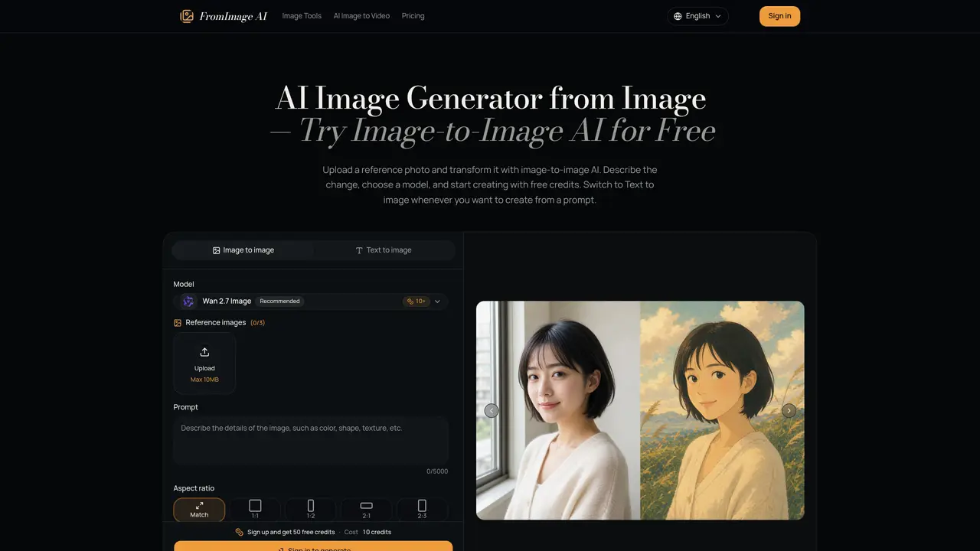
Task: Select the 1:1 aspect ratio option
Action: (x=255, y=510)
